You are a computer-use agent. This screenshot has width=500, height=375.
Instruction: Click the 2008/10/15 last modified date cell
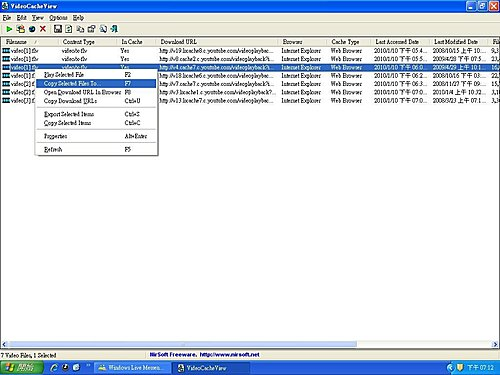click(459, 51)
